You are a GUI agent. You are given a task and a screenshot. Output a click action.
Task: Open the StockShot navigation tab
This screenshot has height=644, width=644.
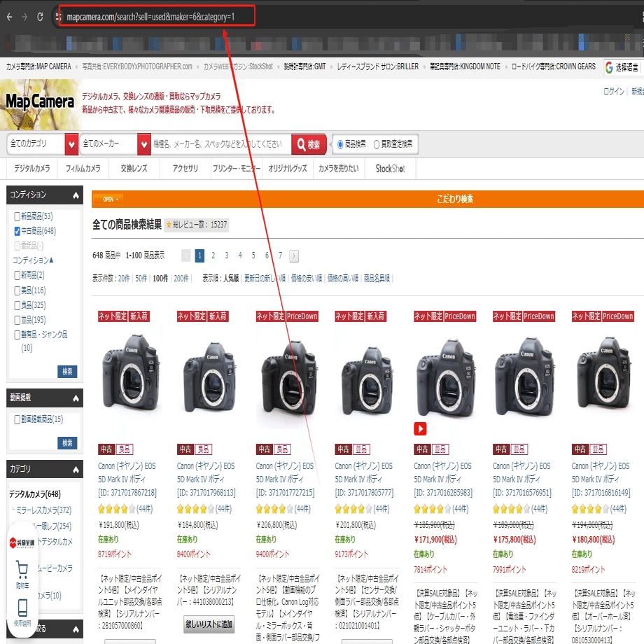(x=390, y=169)
